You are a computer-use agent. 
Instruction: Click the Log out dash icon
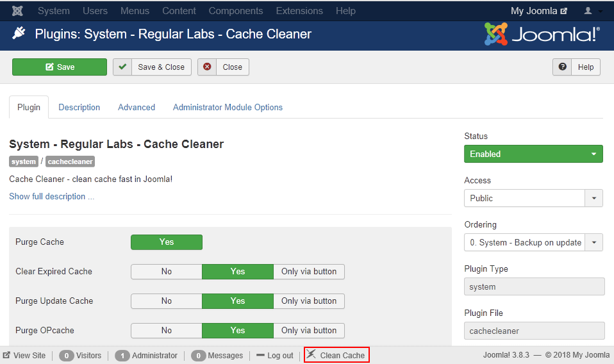(260, 355)
